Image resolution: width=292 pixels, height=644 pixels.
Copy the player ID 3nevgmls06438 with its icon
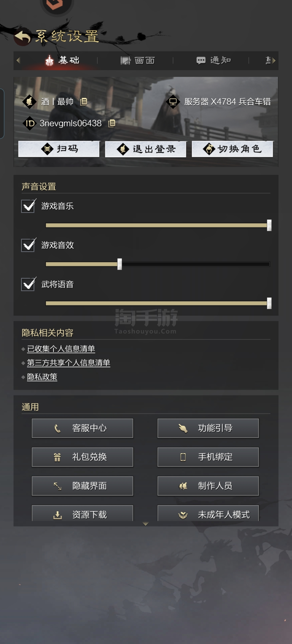[x=112, y=123]
